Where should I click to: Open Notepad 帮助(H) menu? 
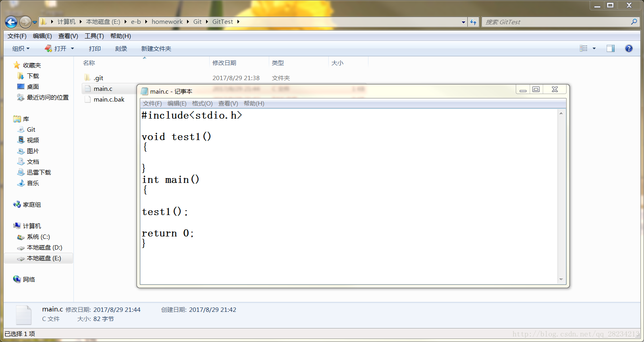(x=254, y=104)
